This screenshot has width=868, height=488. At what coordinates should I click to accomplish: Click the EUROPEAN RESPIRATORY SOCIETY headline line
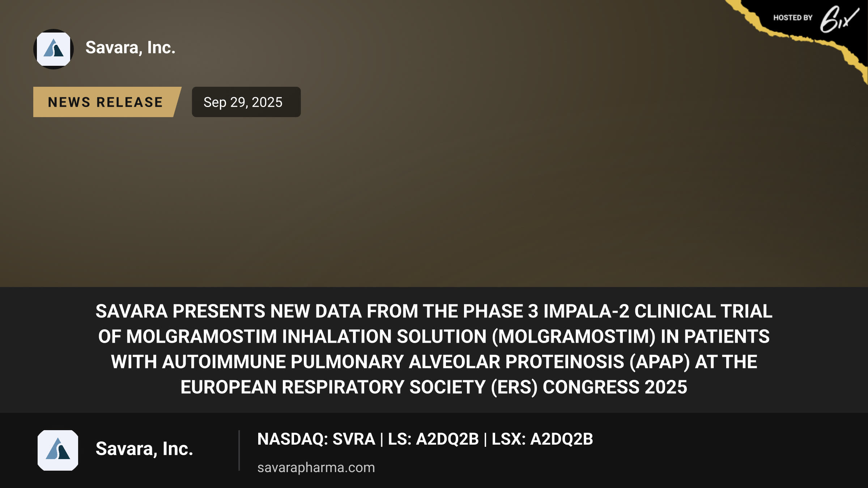pyautogui.click(x=434, y=387)
